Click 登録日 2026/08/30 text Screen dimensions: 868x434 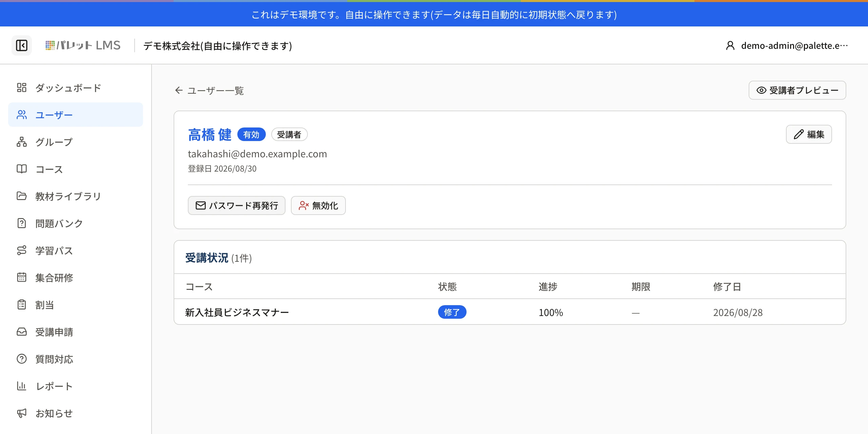coord(222,169)
